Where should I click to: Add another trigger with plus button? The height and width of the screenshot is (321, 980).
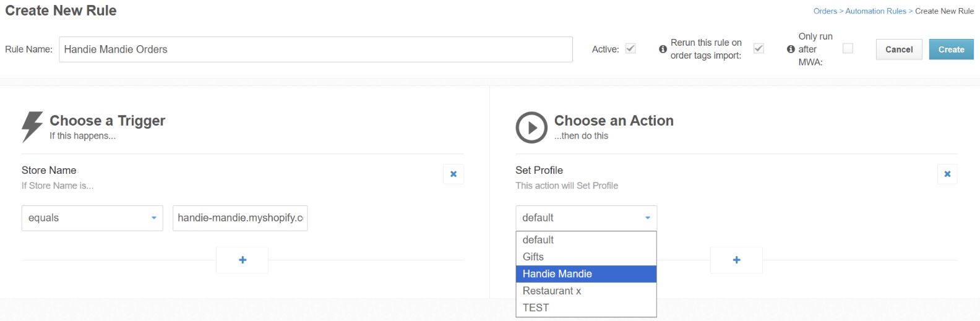[x=243, y=260]
